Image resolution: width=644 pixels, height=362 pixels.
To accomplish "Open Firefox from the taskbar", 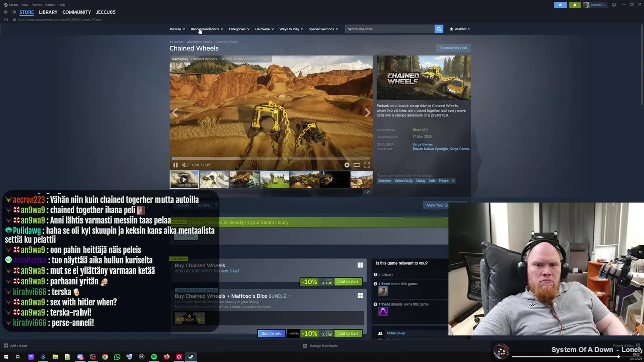I will click(x=166, y=357).
